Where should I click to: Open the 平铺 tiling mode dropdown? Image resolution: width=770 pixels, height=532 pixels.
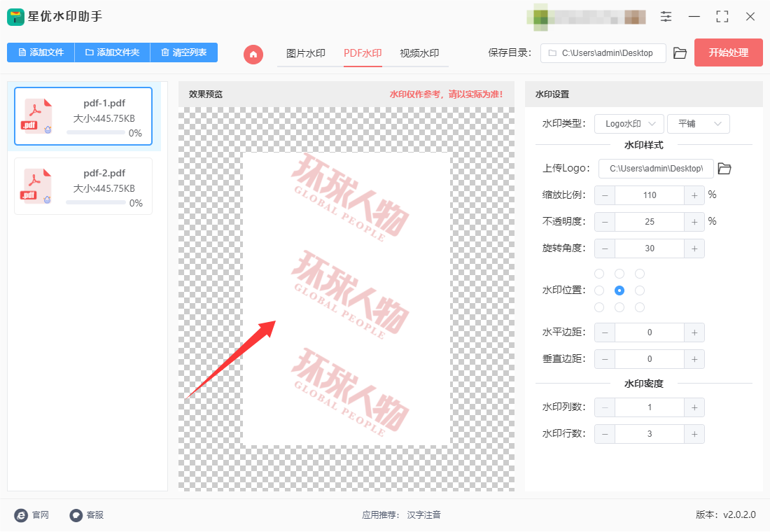click(699, 124)
